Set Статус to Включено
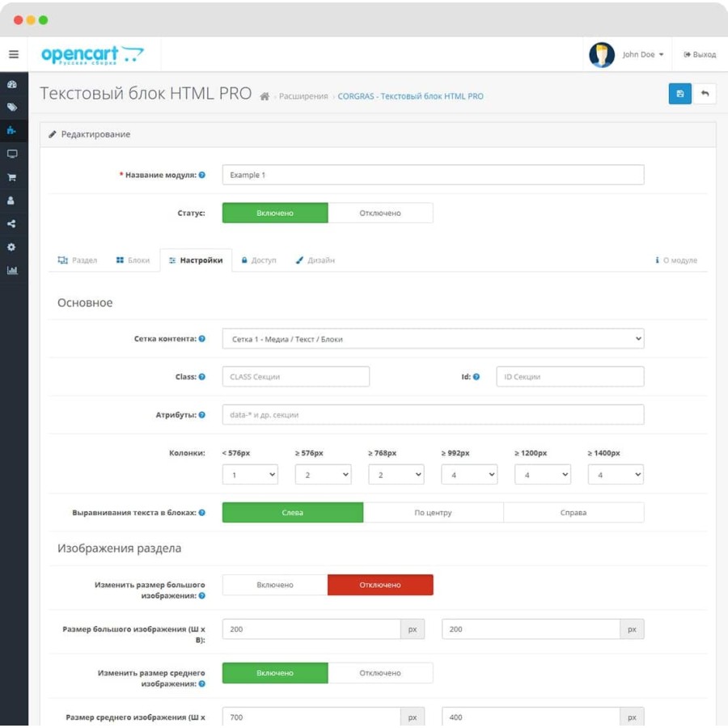The image size is (728, 728). 275,213
